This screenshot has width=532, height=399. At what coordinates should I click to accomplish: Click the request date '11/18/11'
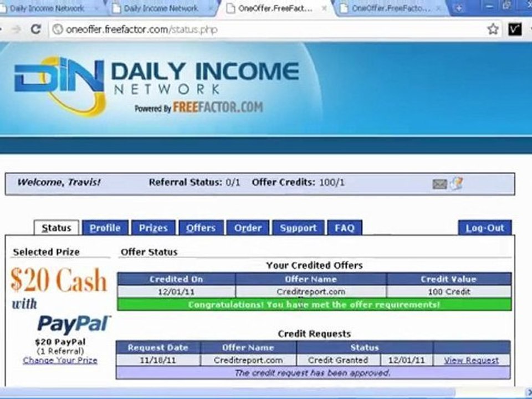[158, 360]
